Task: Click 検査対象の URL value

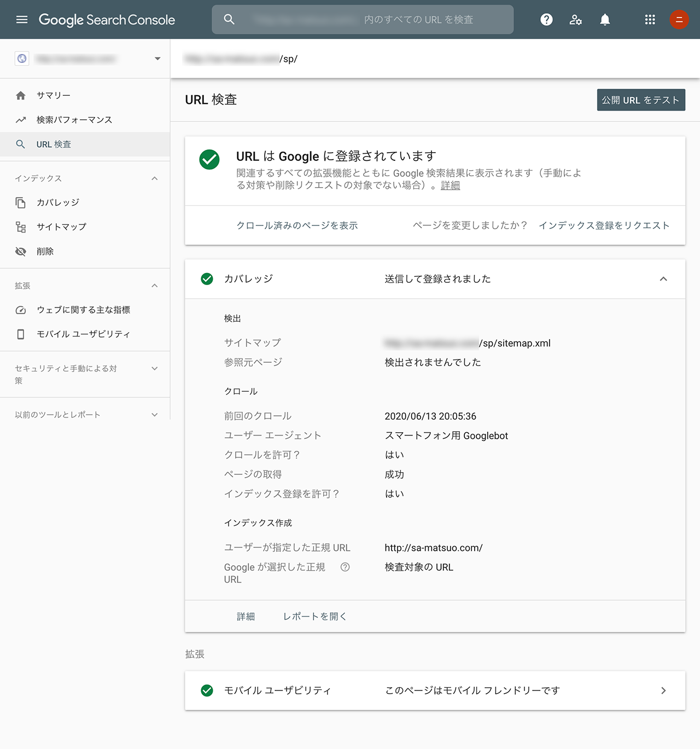Action: (419, 567)
